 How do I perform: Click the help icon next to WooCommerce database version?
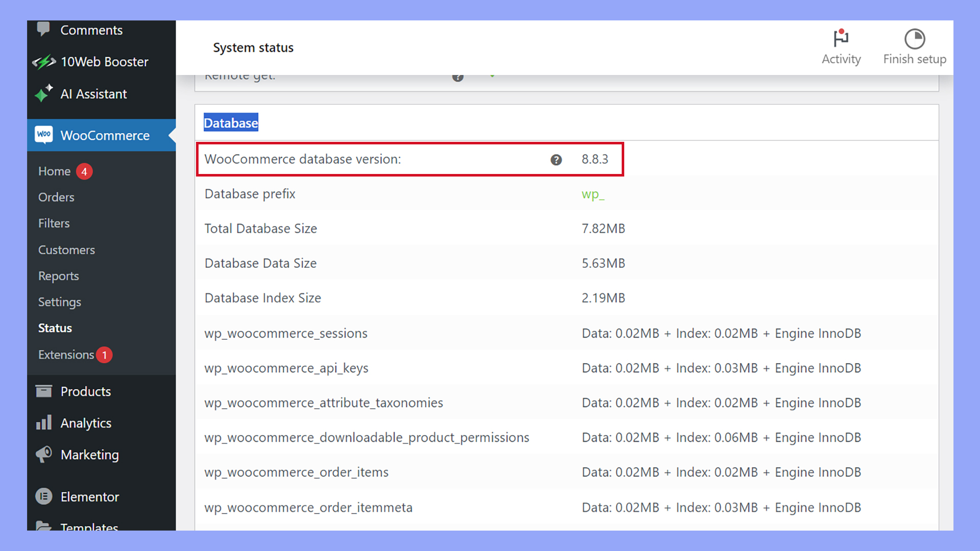click(x=556, y=160)
